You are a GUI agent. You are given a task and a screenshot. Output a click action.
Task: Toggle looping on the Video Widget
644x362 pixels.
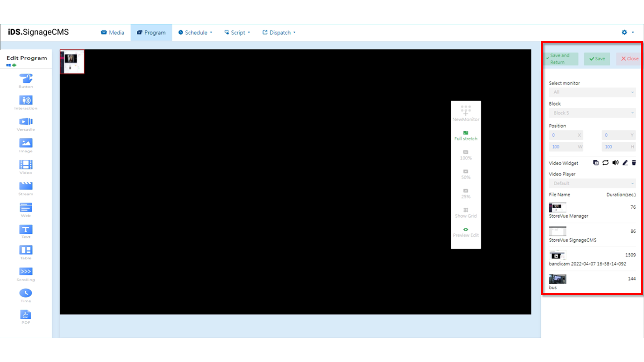tap(605, 162)
